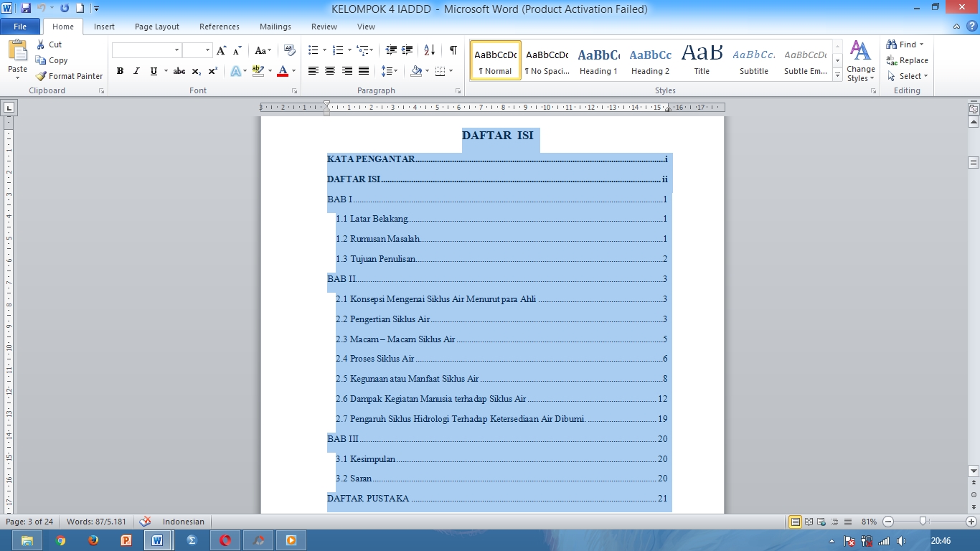Click the Strikethrough icon
The height and width of the screenshot is (551, 980).
(179, 71)
